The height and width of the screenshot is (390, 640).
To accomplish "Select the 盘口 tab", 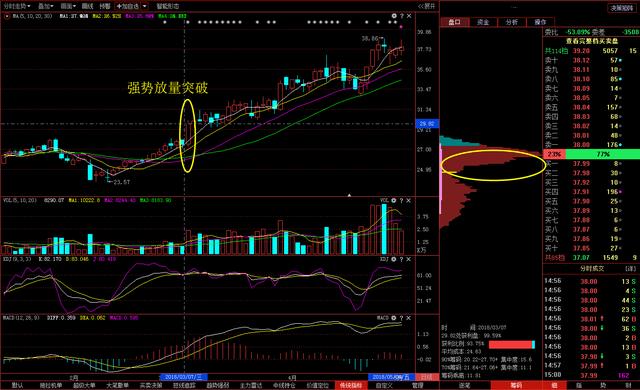I will pyautogui.click(x=454, y=22).
